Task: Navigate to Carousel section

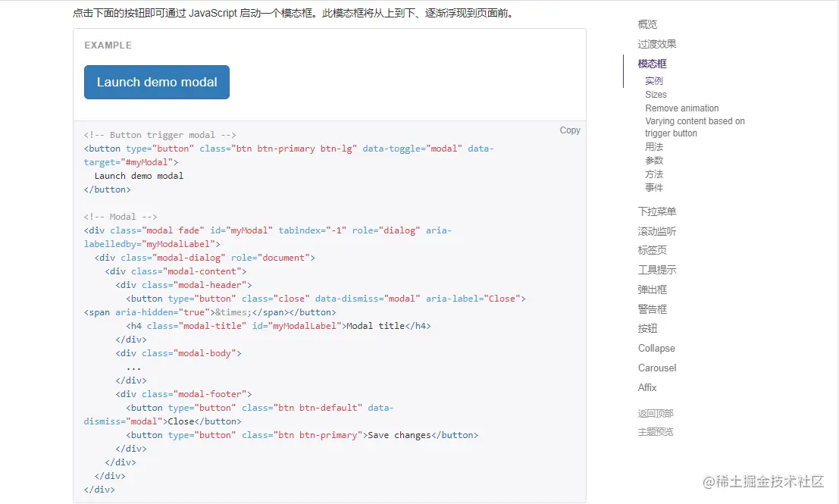Action: 657,368
